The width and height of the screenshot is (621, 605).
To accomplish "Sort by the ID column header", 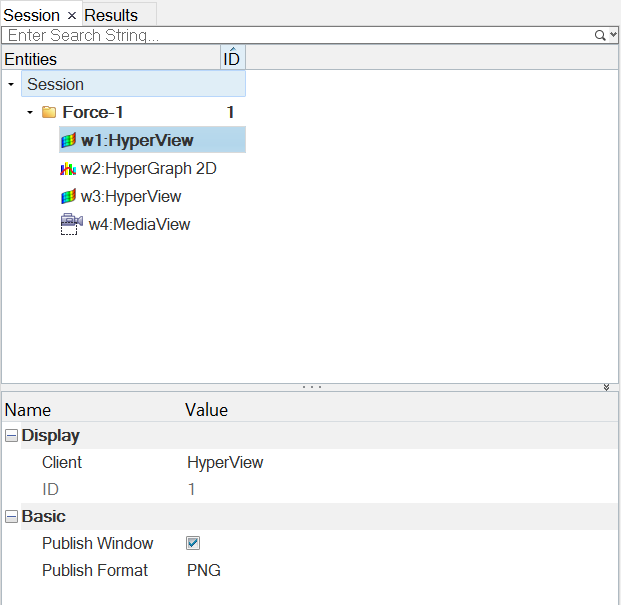I will click(231, 59).
